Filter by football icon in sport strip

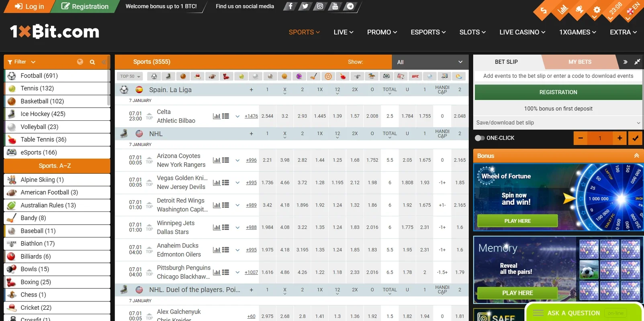coord(154,76)
